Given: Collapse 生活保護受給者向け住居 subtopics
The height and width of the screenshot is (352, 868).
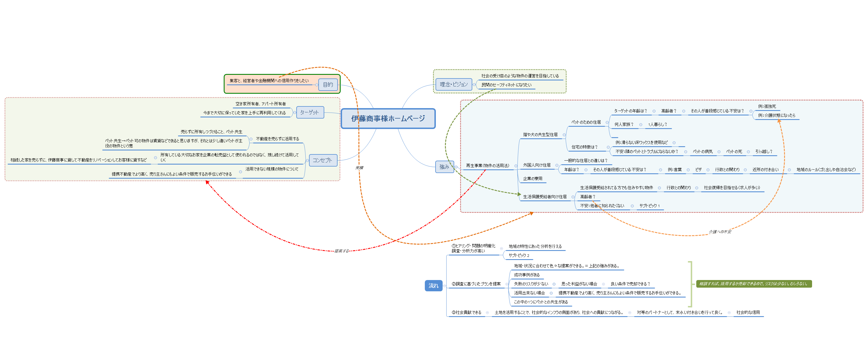Looking at the screenshot, I should (x=573, y=197).
